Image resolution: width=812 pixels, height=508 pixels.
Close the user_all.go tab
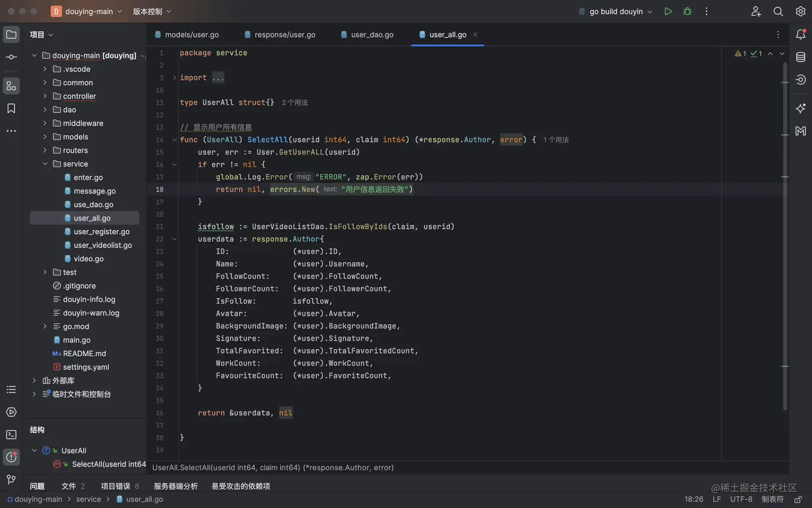tap(475, 34)
